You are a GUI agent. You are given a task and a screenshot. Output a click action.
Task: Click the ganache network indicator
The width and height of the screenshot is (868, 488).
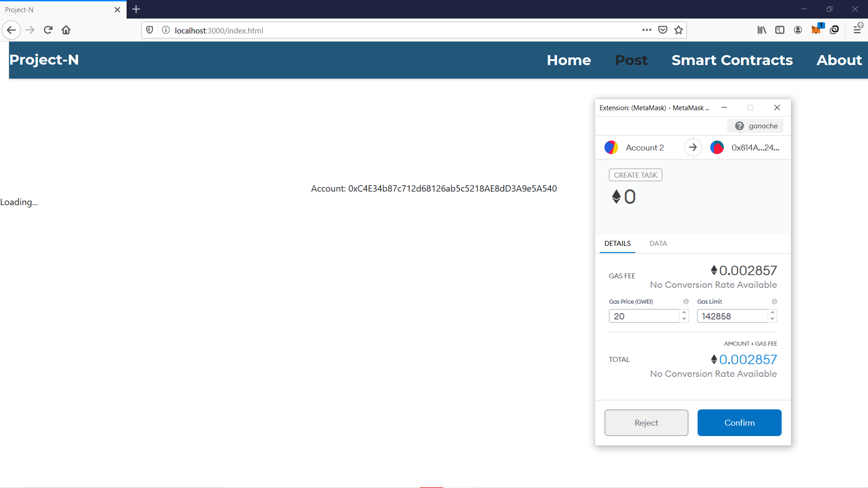click(x=755, y=126)
